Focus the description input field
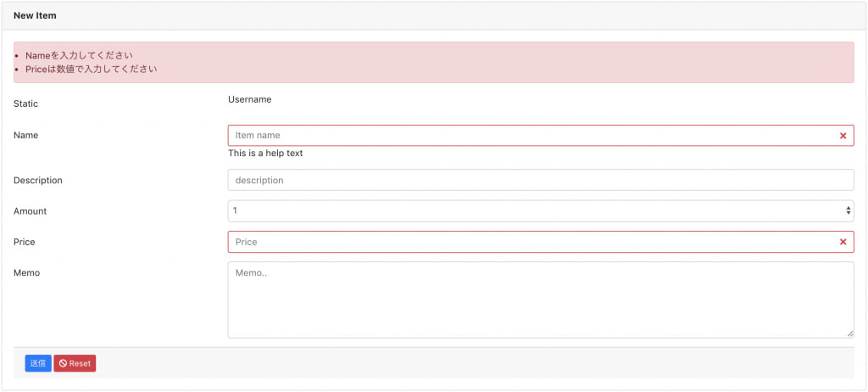The height and width of the screenshot is (392, 868). [x=541, y=180]
